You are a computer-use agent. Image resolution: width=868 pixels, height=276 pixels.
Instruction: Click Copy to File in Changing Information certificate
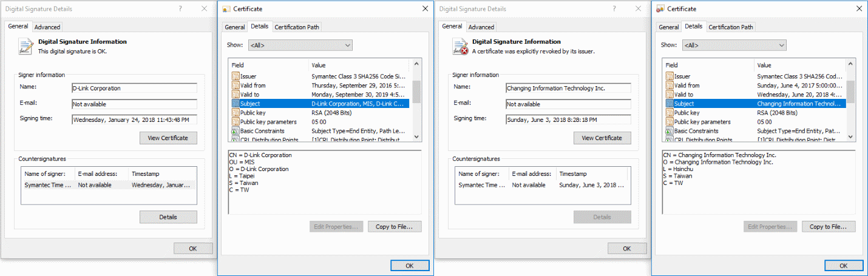pyautogui.click(x=829, y=226)
